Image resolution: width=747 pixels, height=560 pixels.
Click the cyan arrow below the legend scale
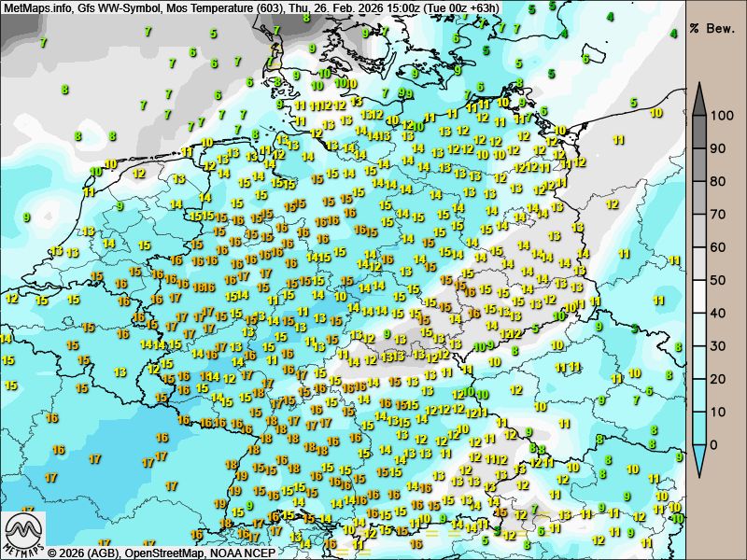698,457
